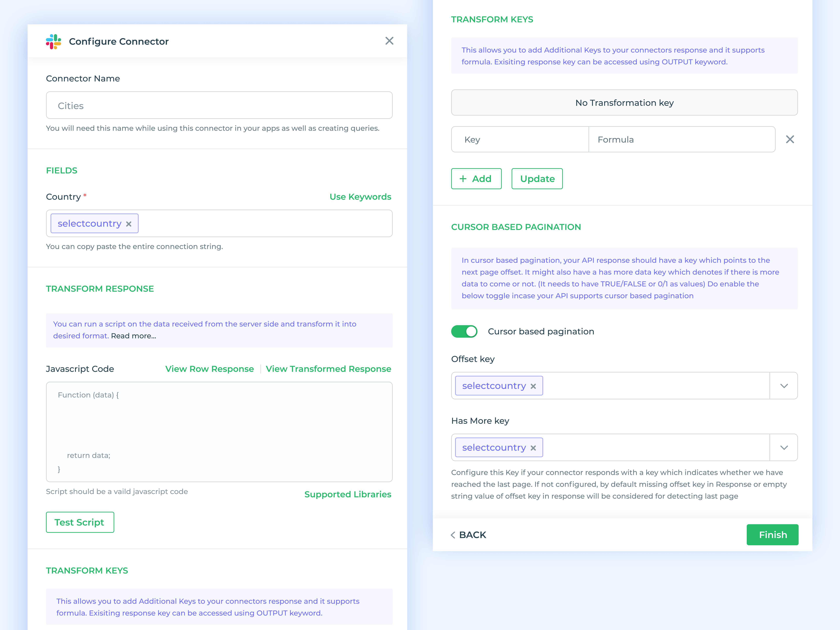This screenshot has width=840, height=630.
Task: Remove selectcountry tag from Has More key
Action: coord(533,448)
